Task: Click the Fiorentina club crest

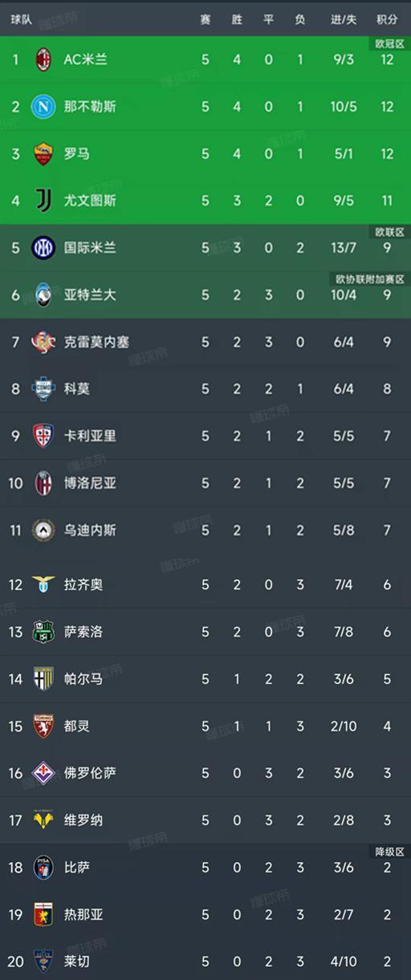Action: click(x=43, y=773)
